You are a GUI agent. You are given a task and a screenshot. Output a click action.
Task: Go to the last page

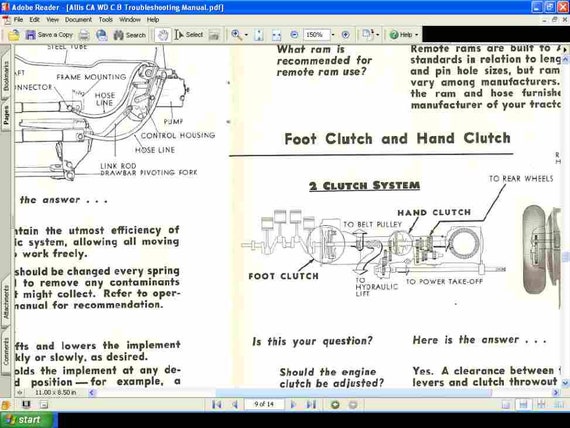pos(311,404)
